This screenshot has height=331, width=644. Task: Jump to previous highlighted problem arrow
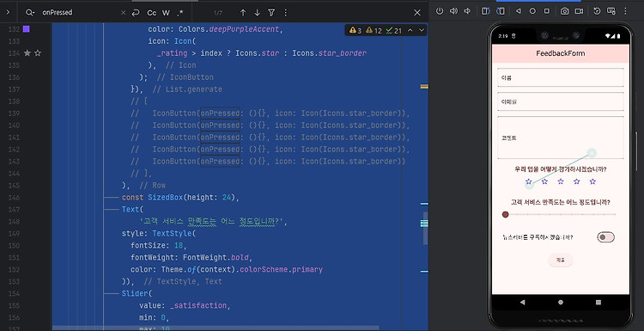pyautogui.click(x=410, y=30)
